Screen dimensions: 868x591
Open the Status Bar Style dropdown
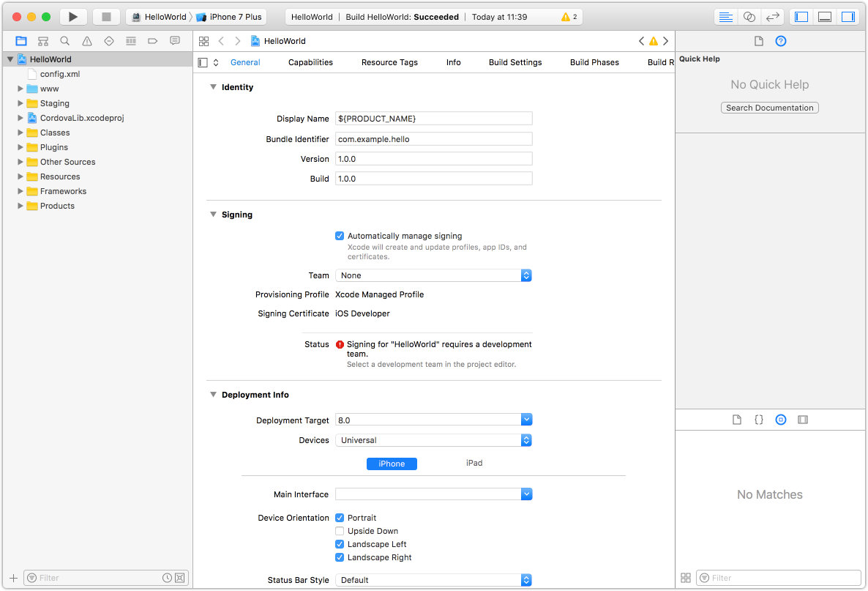tap(433, 580)
